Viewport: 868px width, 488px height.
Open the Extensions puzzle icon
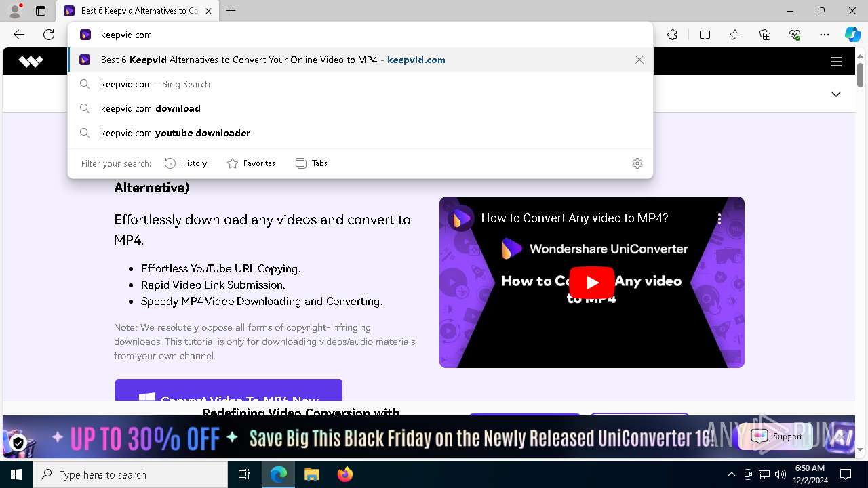(672, 35)
